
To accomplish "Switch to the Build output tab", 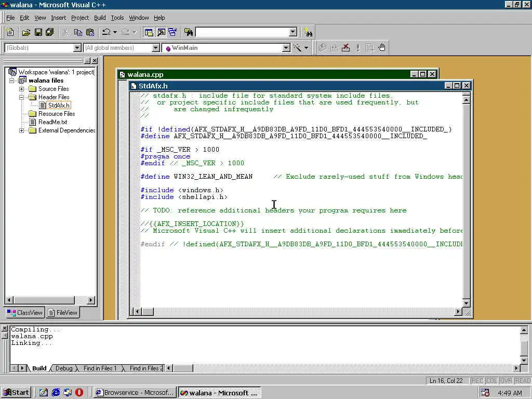I will click(39, 368).
